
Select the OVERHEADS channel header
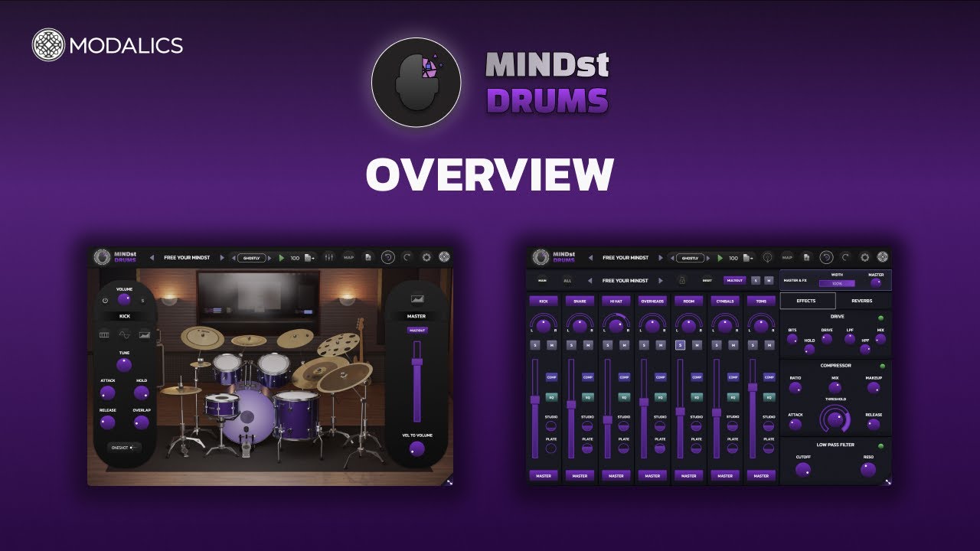(x=652, y=302)
